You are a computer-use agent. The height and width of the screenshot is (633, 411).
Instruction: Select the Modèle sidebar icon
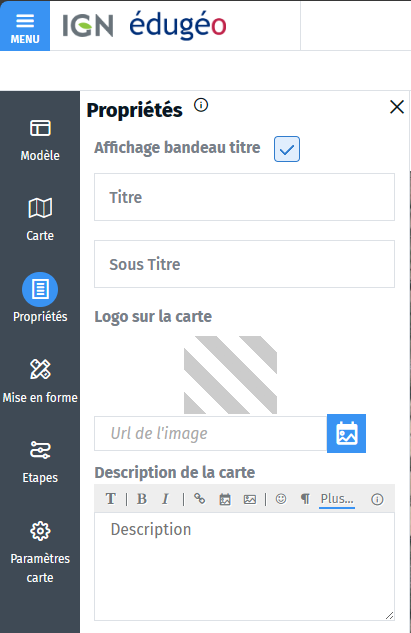[x=40, y=139]
